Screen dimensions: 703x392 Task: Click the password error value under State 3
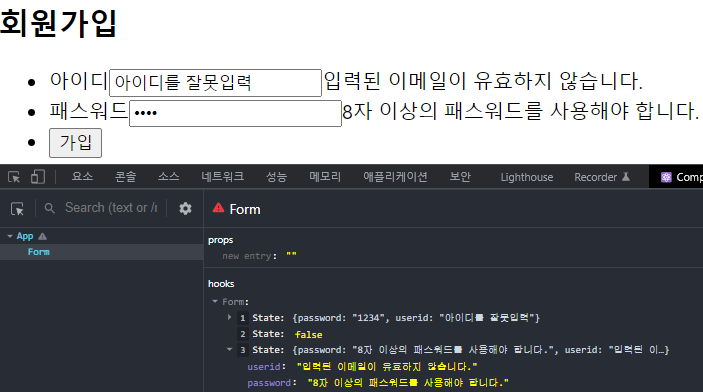(x=408, y=383)
